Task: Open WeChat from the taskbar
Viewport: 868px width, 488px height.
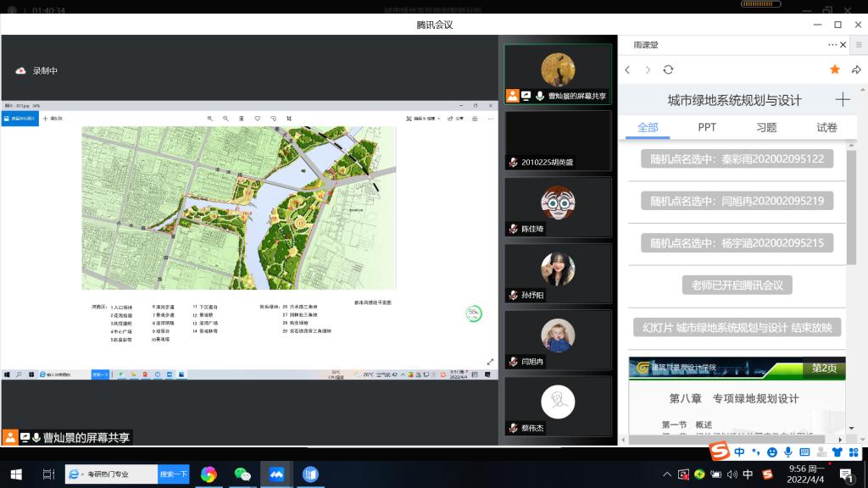Action: [x=242, y=474]
